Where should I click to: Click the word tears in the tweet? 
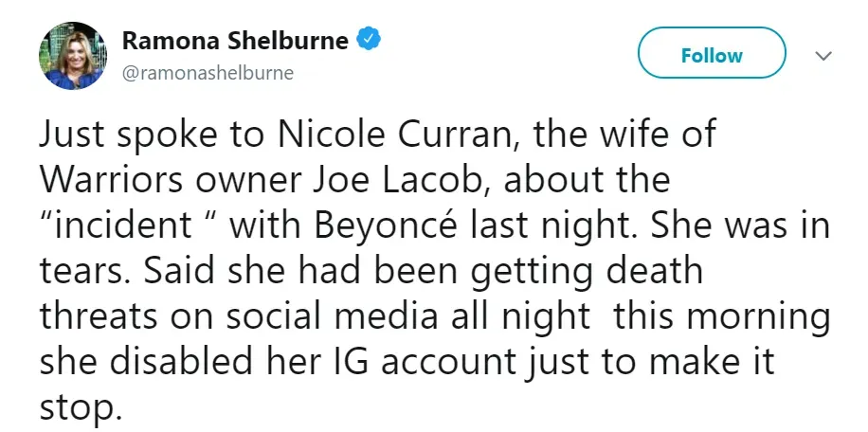pos(78,273)
